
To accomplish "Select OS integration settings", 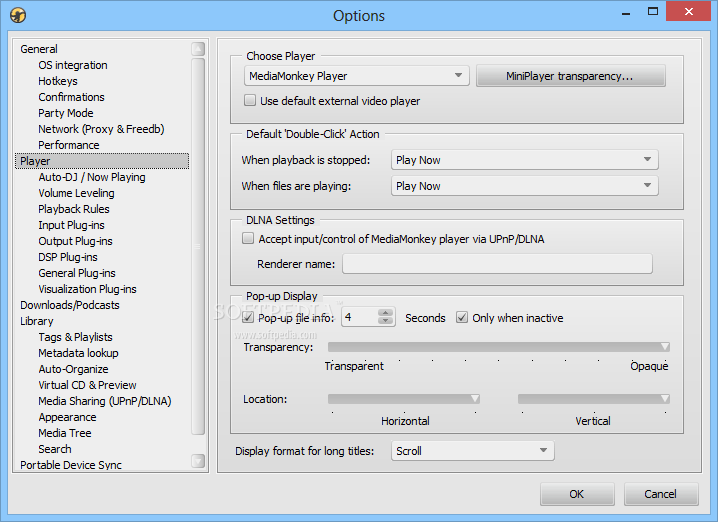I will 73,65.
